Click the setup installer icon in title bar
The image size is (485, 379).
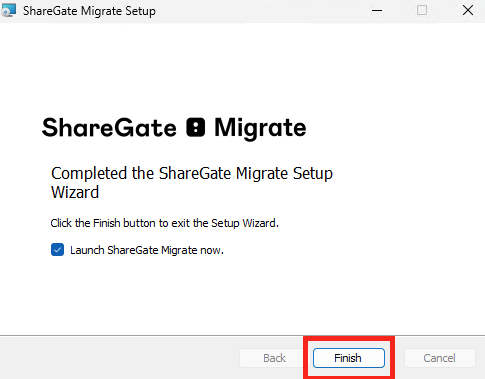[x=8, y=10]
